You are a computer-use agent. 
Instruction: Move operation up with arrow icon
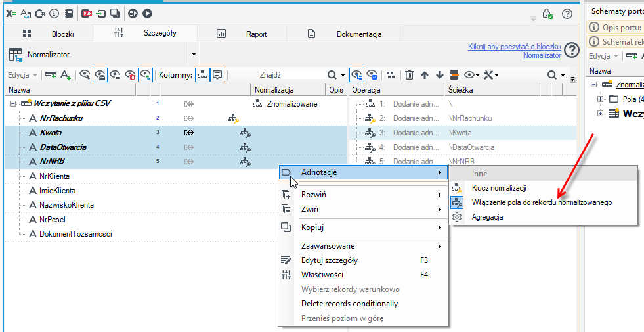click(425, 75)
